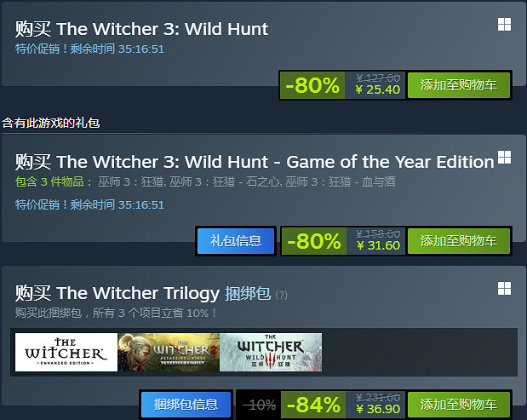This screenshot has height=420, width=527.
Task: Click The Witcher 3 Wild Hunt bundle thumbnail
Action: click(x=271, y=352)
